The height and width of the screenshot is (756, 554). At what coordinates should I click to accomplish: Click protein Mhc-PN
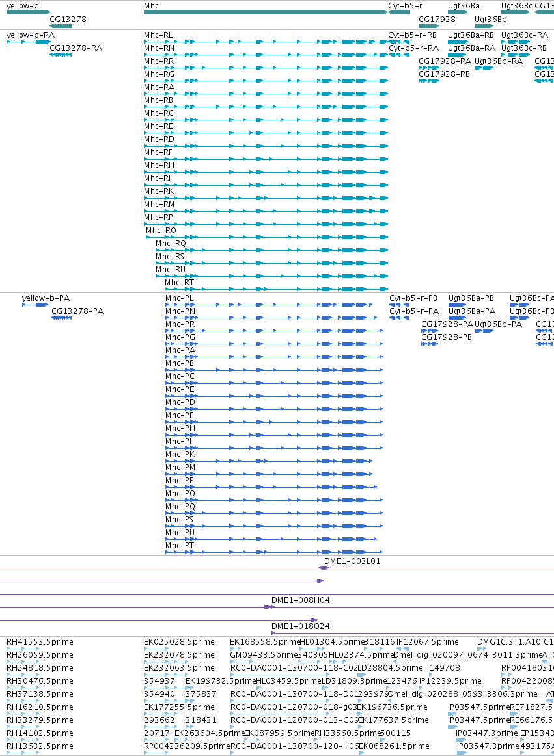point(180,311)
